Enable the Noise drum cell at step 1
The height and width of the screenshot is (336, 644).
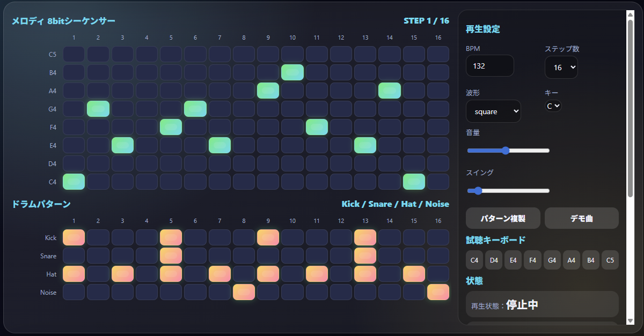click(x=74, y=292)
